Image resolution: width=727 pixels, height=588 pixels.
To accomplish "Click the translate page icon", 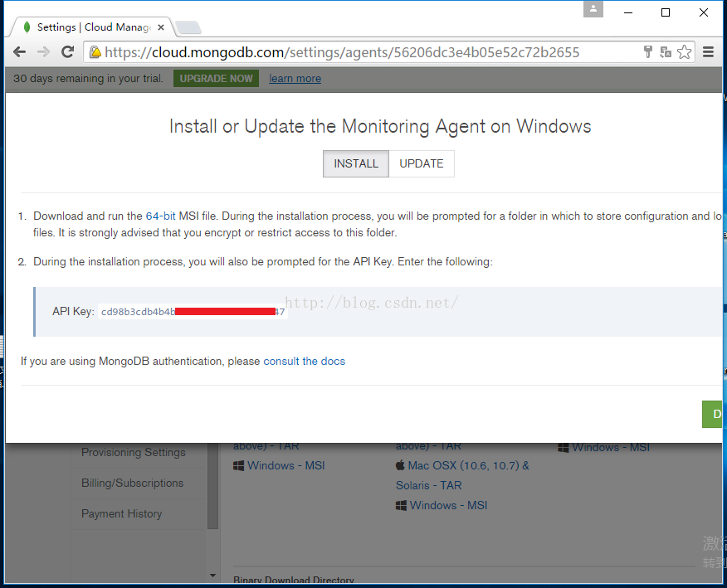I will (666, 52).
